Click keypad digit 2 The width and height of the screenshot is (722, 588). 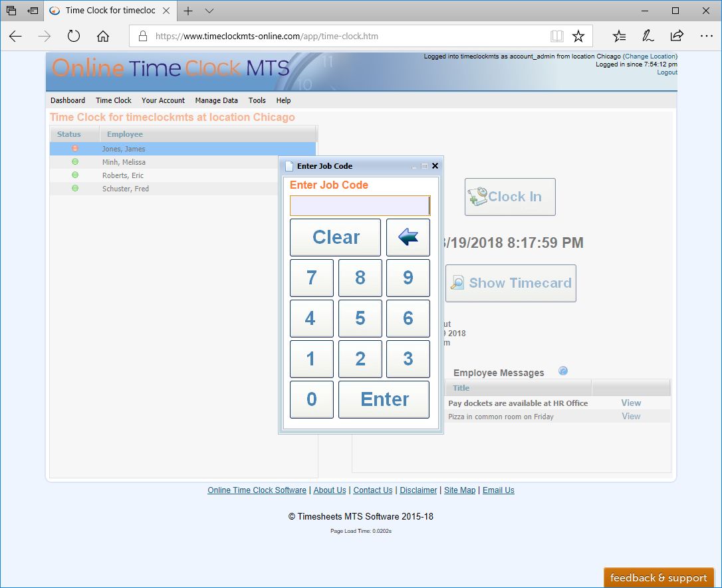360,359
